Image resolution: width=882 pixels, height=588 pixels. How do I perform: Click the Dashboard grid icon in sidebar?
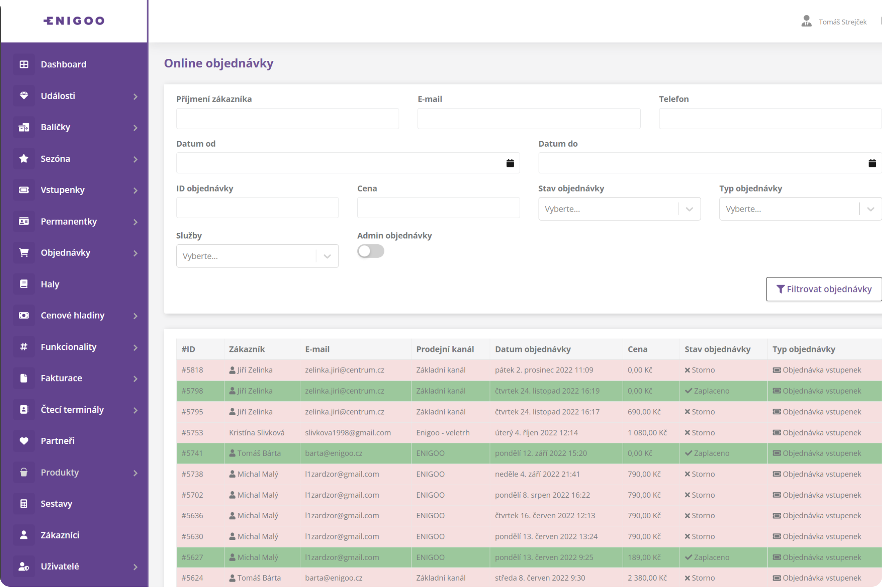(24, 65)
